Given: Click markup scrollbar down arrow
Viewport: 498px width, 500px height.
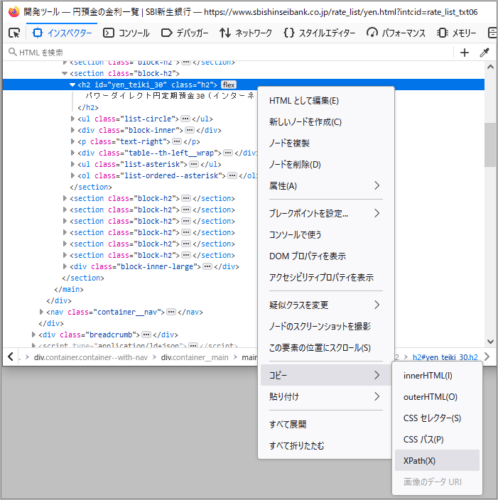Looking at the screenshot, I should click(x=490, y=341).
